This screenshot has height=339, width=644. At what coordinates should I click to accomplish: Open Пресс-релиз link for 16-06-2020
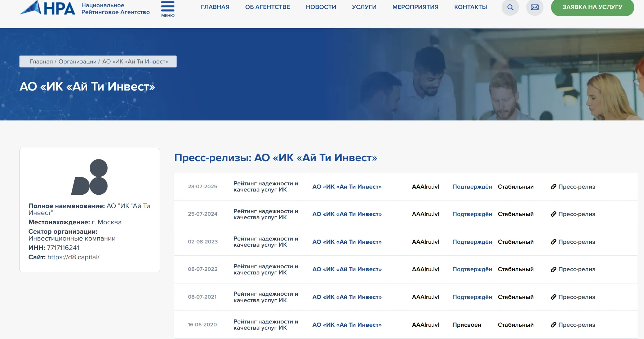tap(573, 325)
